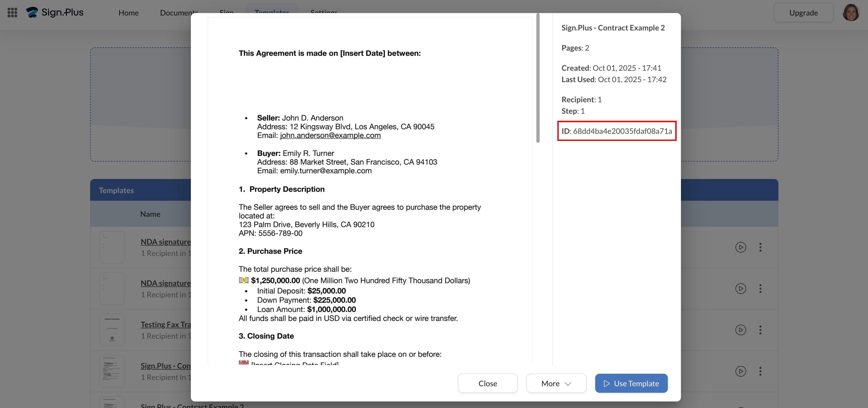This screenshot has width=868, height=408.
Task: Click the APN: 5556-789-00 line
Action: 271,233
